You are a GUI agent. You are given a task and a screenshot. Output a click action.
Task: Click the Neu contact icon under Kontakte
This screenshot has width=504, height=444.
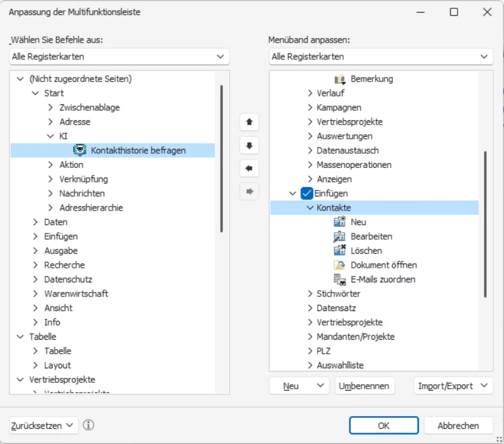pos(339,222)
